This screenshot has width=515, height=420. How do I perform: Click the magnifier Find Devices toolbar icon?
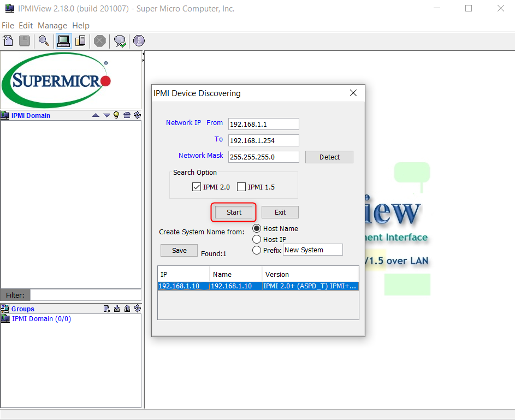(44, 41)
